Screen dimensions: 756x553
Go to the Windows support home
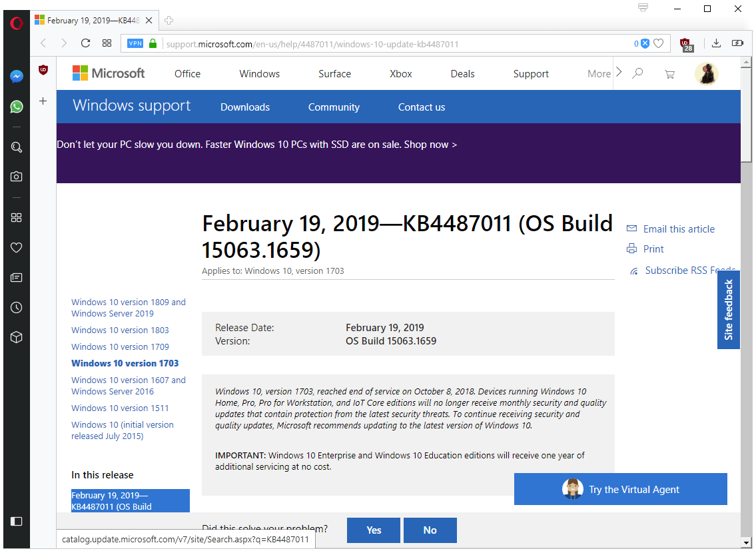coord(132,105)
